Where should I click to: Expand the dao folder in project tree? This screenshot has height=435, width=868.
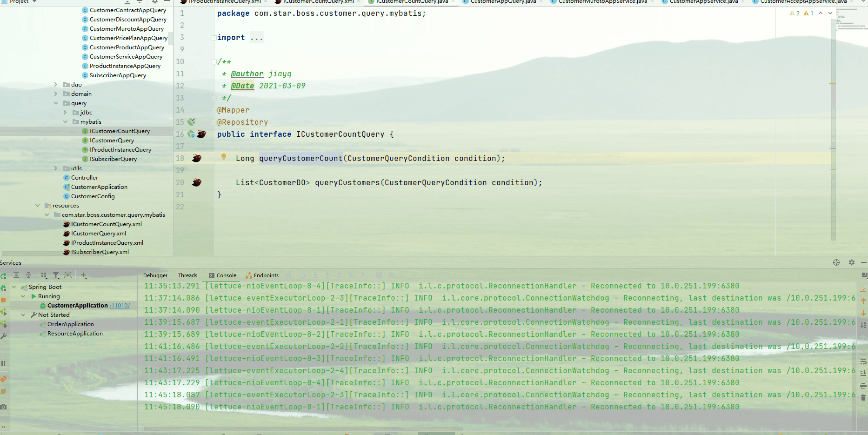click(56, 85)
